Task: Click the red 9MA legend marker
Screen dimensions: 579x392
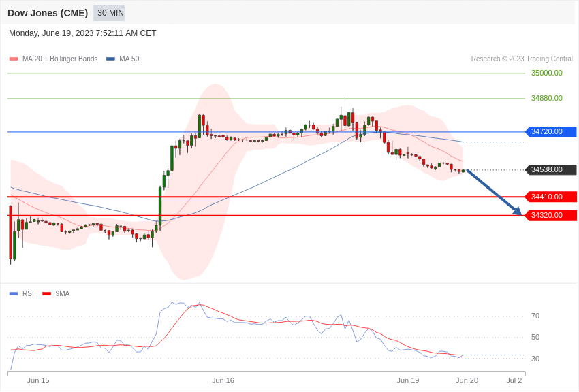Action: tap(46, 294)
